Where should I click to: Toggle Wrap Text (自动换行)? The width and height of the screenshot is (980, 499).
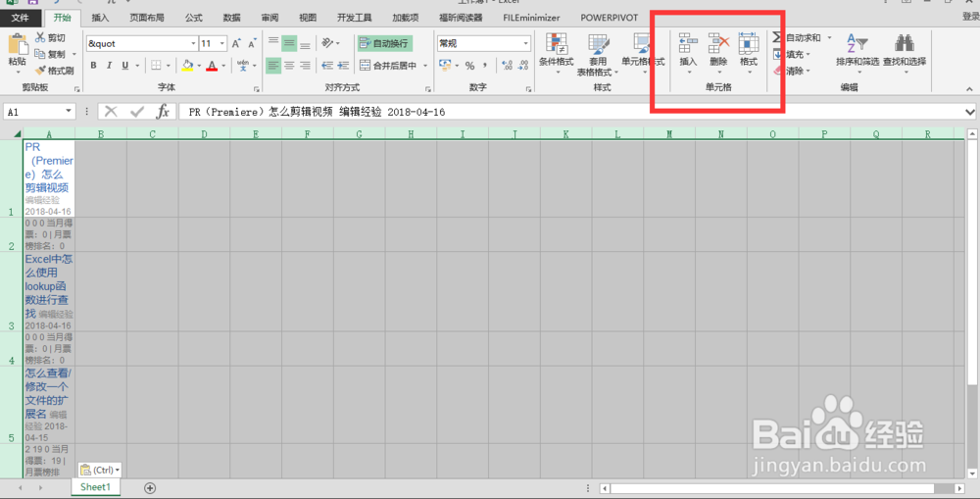384,43
